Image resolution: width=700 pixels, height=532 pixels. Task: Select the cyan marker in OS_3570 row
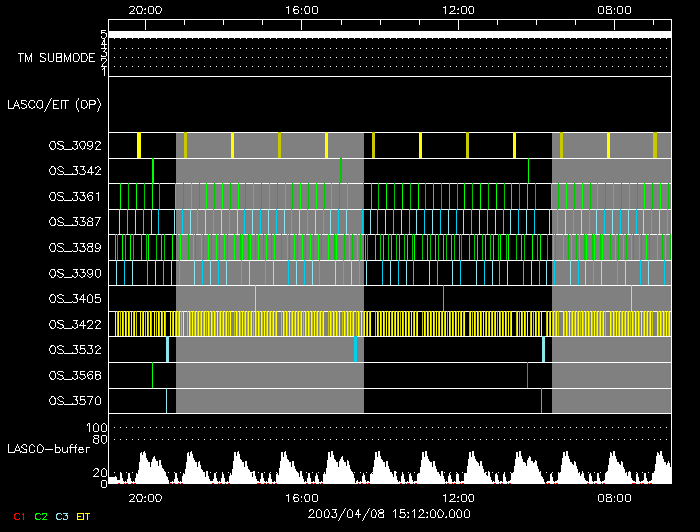pyautogui.click(x=166, y=400)
